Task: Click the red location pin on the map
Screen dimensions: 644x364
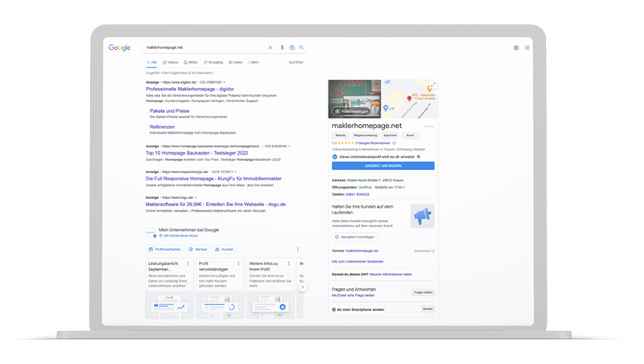Action: click(409, 98)
